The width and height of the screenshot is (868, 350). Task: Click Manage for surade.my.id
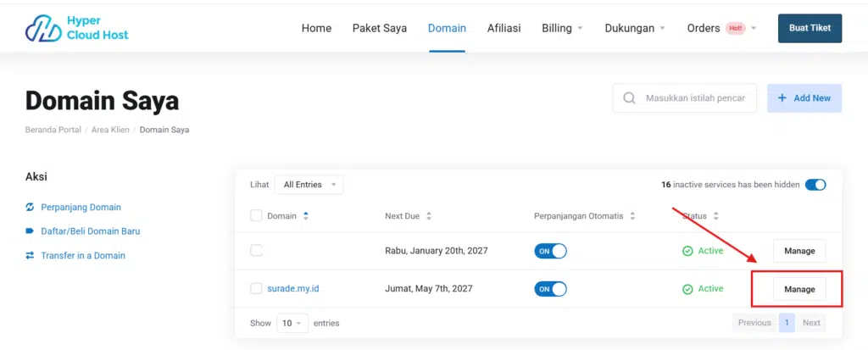[x=799, y=289]
